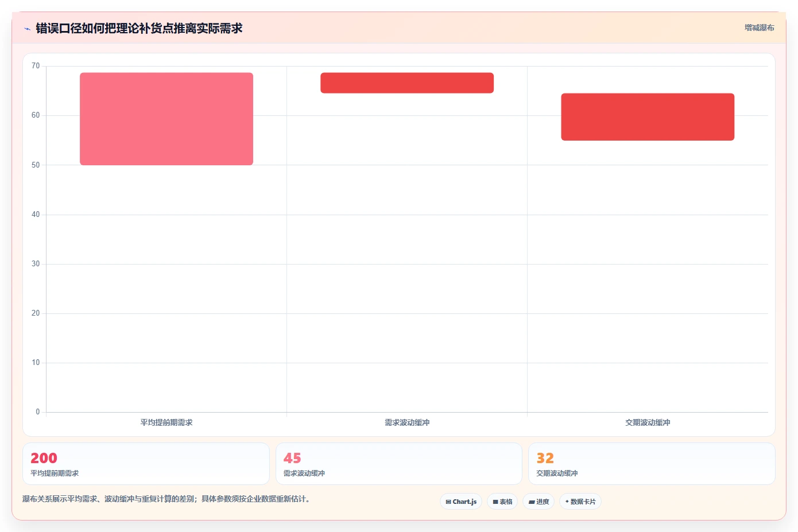Screen dimensions: 798x532
Task: Click the 增减瀑布 label in the header
Action: pos(759,28)
